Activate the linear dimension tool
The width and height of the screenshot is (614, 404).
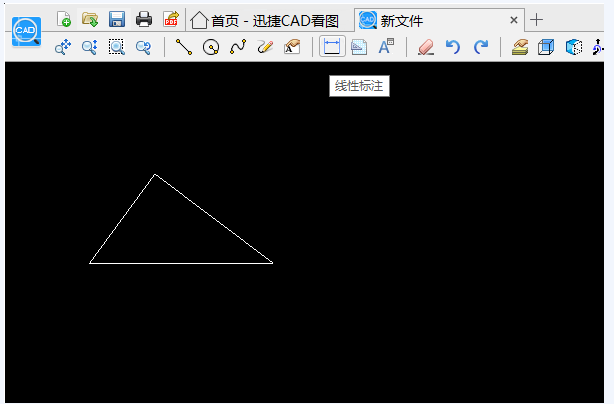(332, 47)
